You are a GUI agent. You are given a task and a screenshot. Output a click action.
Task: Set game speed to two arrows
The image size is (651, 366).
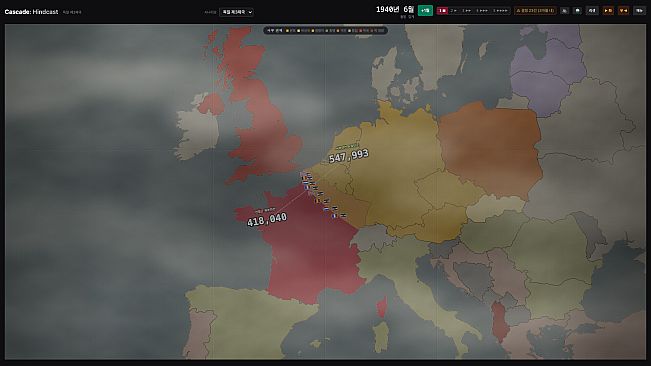[454, 10]
